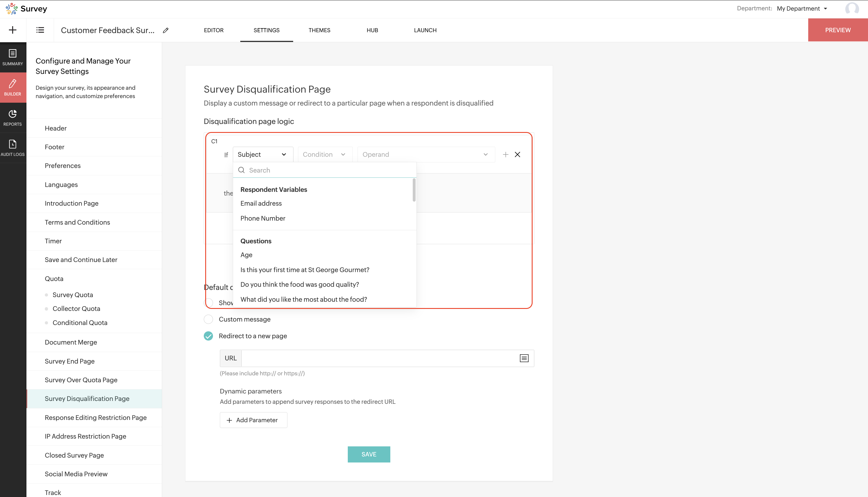Viewport: 868px width, 497px height.
Task: Choose Email address from the dropdown list
Action: (x=261, y=203)
